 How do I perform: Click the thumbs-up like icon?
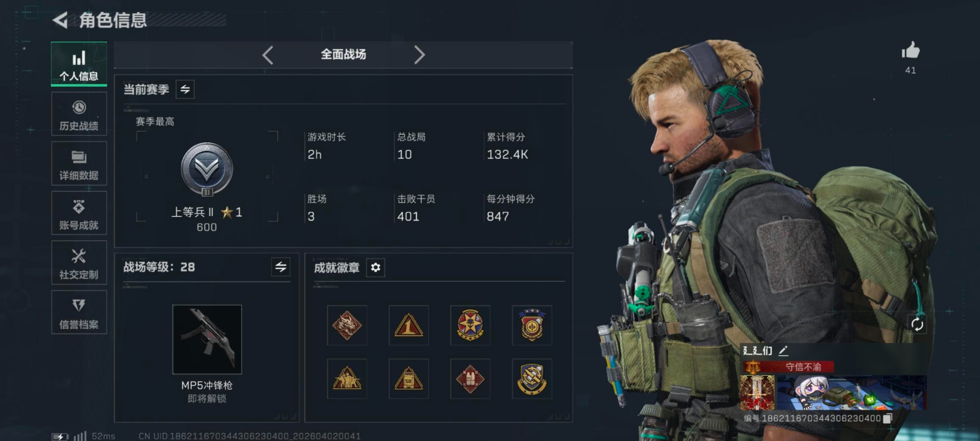coord(911,51)
